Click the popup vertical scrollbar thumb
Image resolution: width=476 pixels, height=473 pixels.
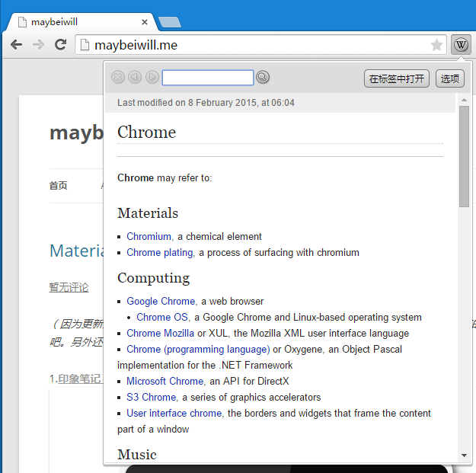click(x=464, y=156)
